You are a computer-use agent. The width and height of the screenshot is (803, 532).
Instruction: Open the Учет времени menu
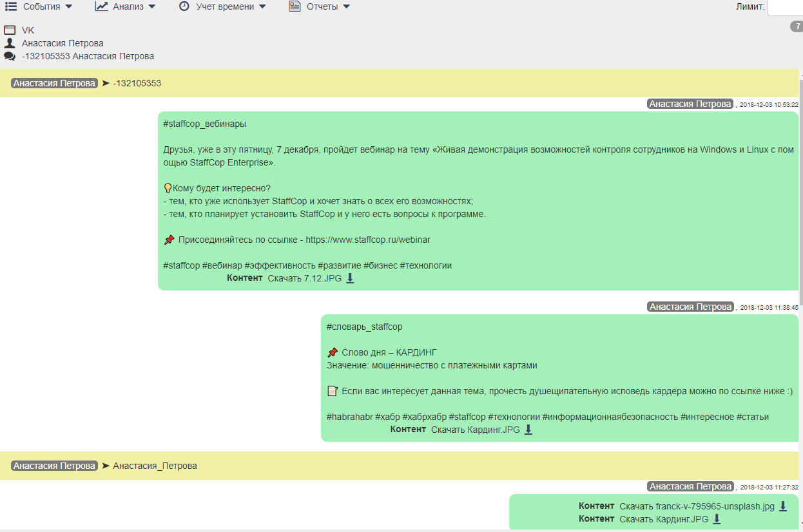(x=226, y=6)
